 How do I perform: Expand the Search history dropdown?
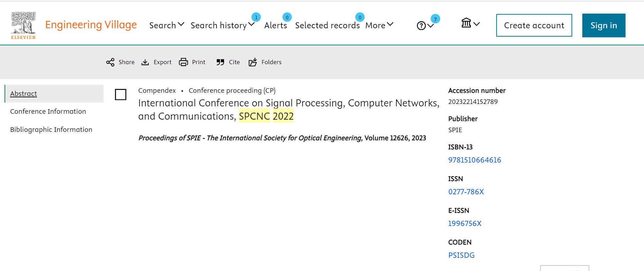[223, 25]
